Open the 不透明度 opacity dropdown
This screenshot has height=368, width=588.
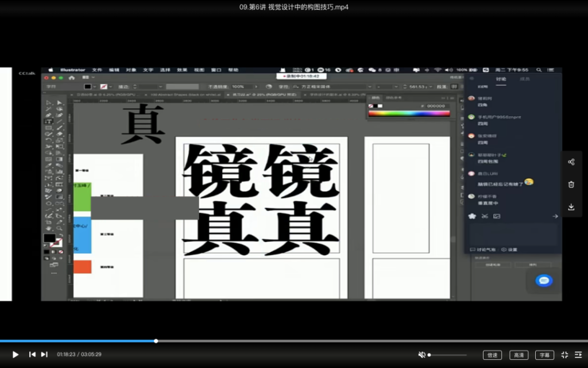click(257, 87)
